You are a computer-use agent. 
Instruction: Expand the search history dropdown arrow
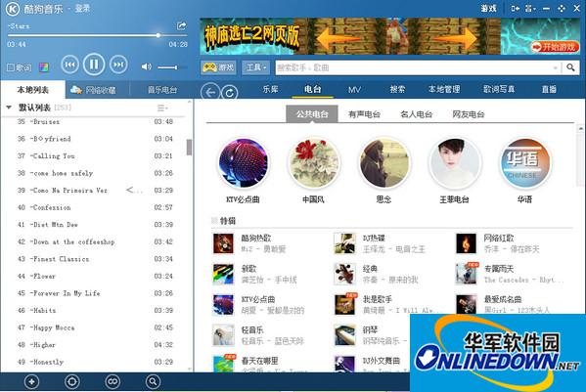(555, 68)
